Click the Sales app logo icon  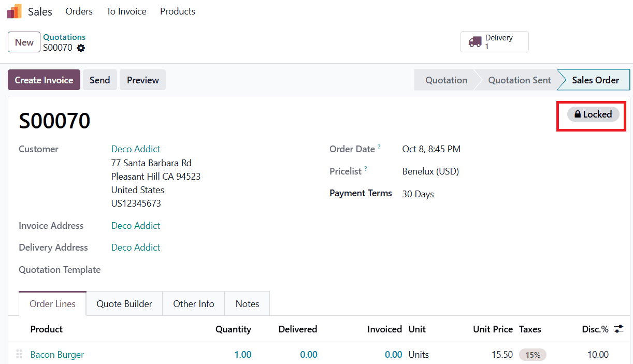click(14, 11)
